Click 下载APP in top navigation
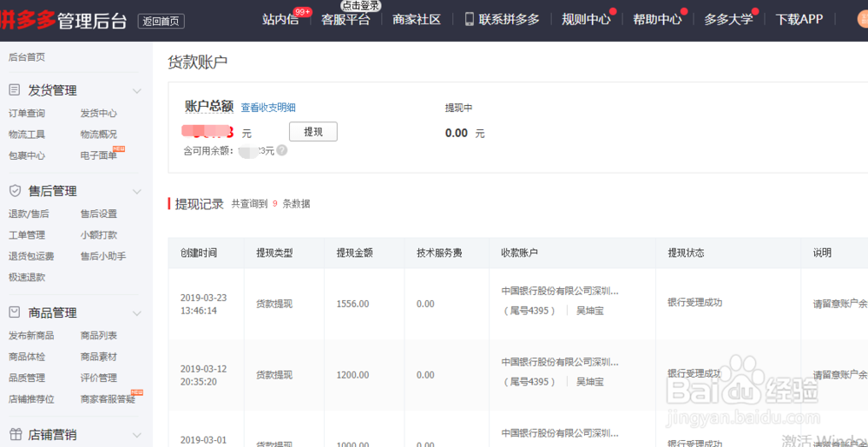The height and width of the screenshot is (447, 868). (799, 19)
